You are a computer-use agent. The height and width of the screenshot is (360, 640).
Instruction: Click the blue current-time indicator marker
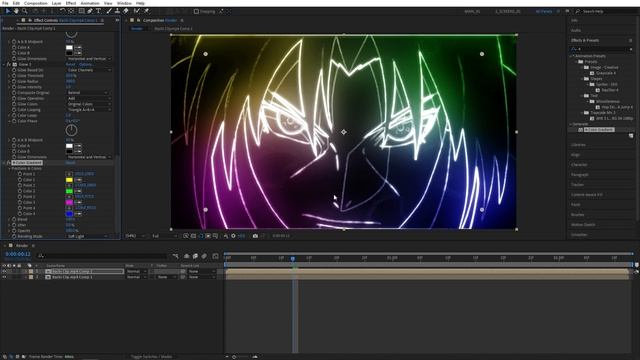(293, 259)
